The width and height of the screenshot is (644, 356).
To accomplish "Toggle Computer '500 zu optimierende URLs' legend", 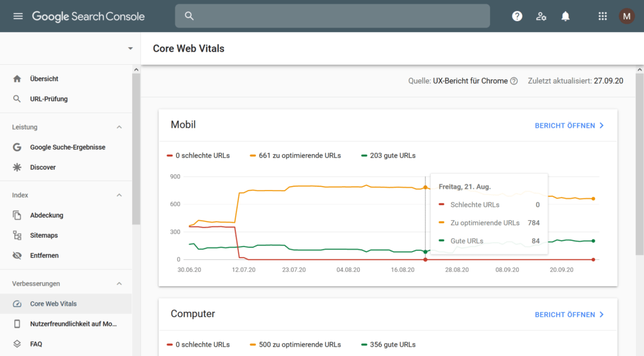I will (x=296, y=345).
